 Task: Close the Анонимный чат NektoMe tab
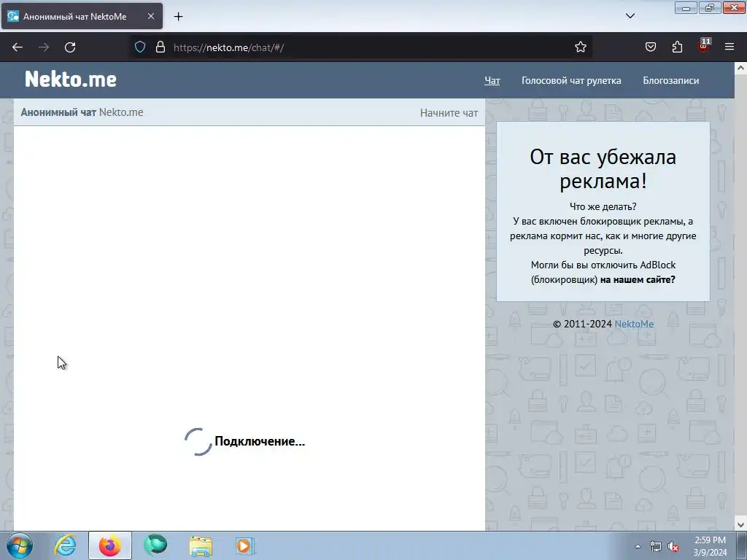point(150,16)
